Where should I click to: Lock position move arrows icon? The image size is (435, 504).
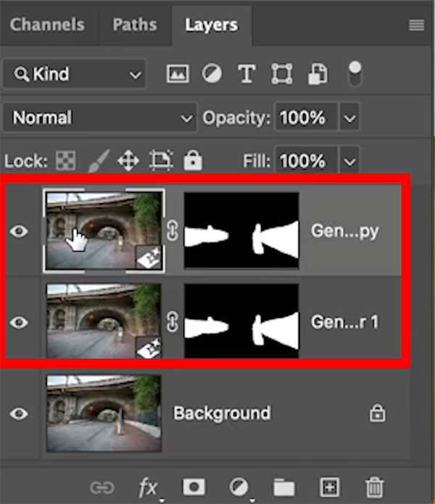coord(128,160)
